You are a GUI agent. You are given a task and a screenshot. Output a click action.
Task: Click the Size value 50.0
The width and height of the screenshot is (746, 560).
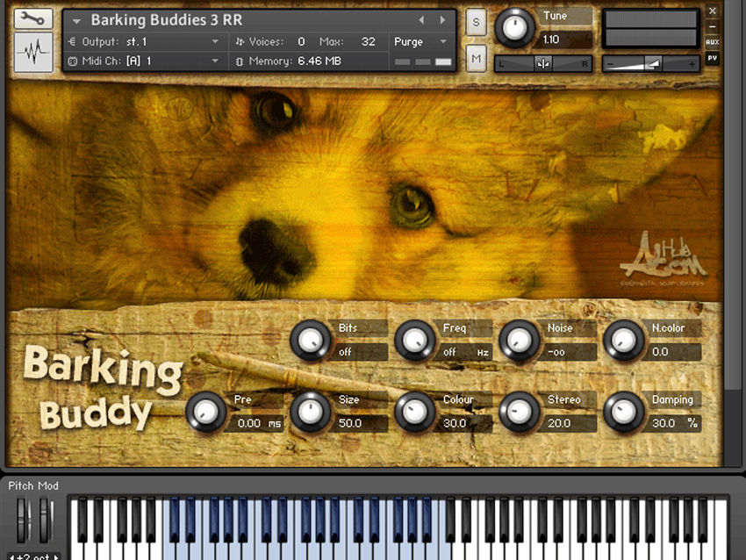point(360,423)
